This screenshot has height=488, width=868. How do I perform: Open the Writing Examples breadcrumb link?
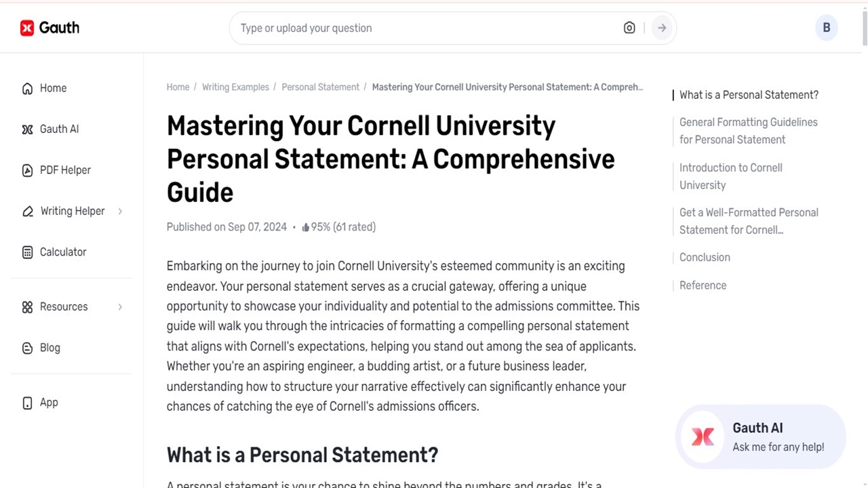[235, 87]
